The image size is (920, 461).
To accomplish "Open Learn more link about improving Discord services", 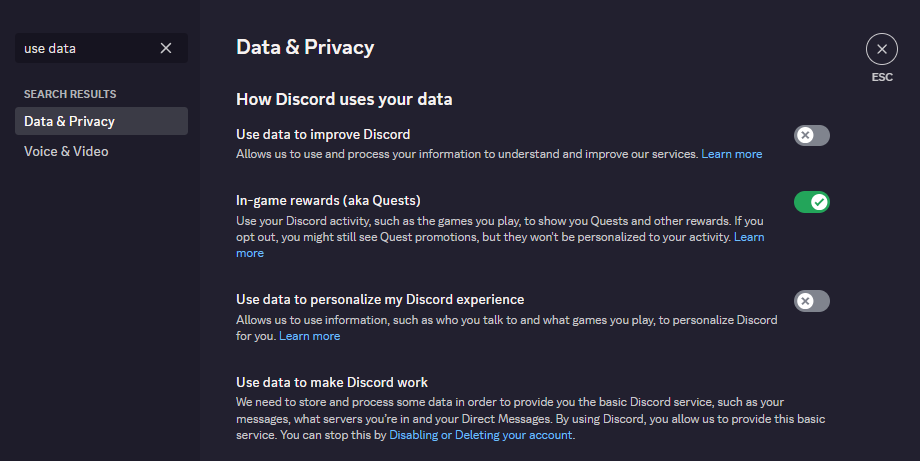I will click(732, 154).
